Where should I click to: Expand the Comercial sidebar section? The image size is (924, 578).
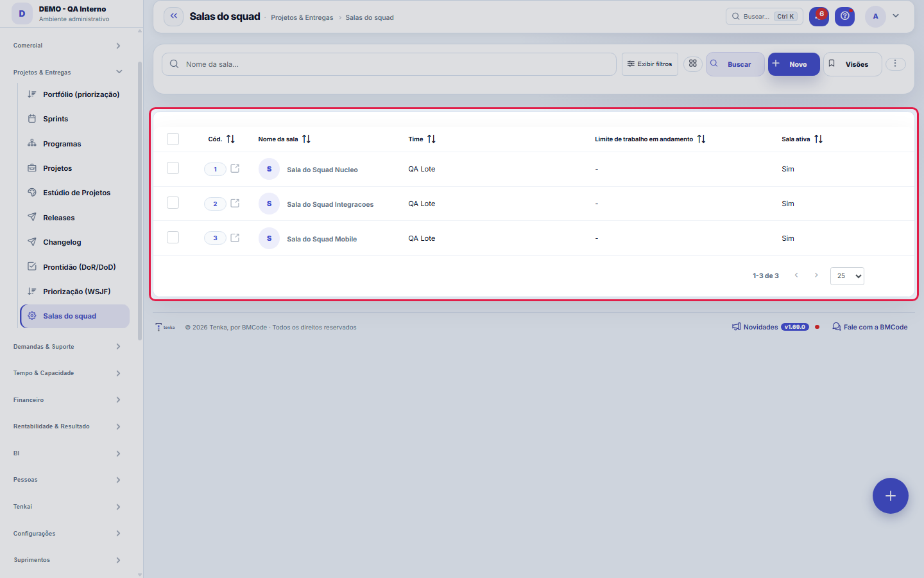[x=67, y=46]
